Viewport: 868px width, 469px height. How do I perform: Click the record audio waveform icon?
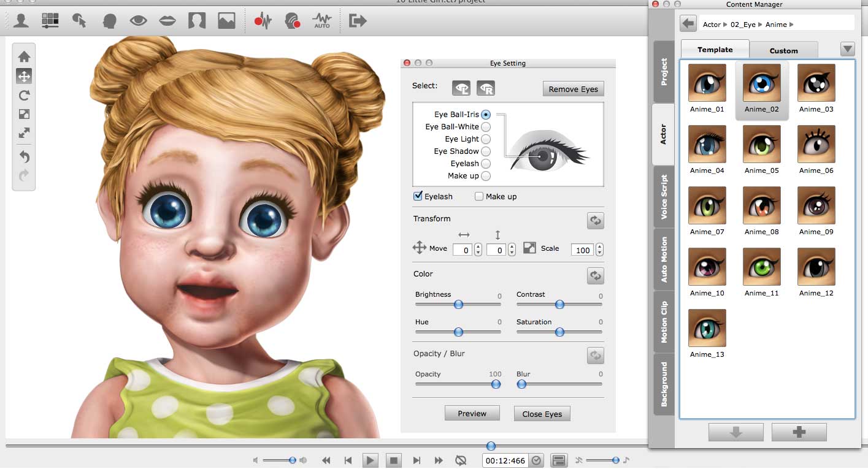tap(263, 21)
